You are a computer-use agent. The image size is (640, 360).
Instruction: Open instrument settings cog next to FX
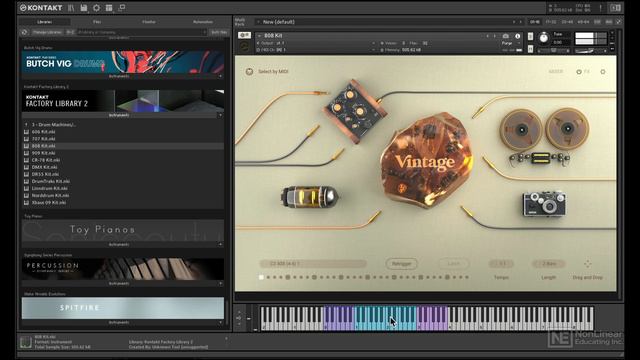(603, 72)
